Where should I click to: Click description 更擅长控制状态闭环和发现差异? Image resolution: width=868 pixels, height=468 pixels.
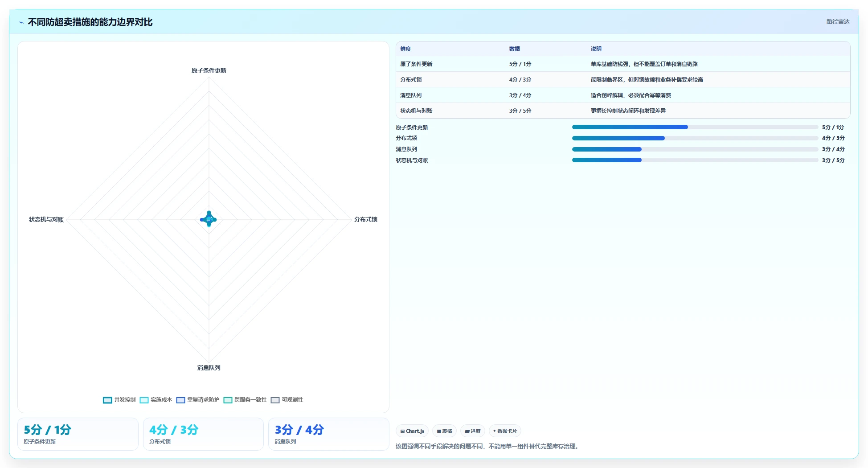(x=628, y=111)
